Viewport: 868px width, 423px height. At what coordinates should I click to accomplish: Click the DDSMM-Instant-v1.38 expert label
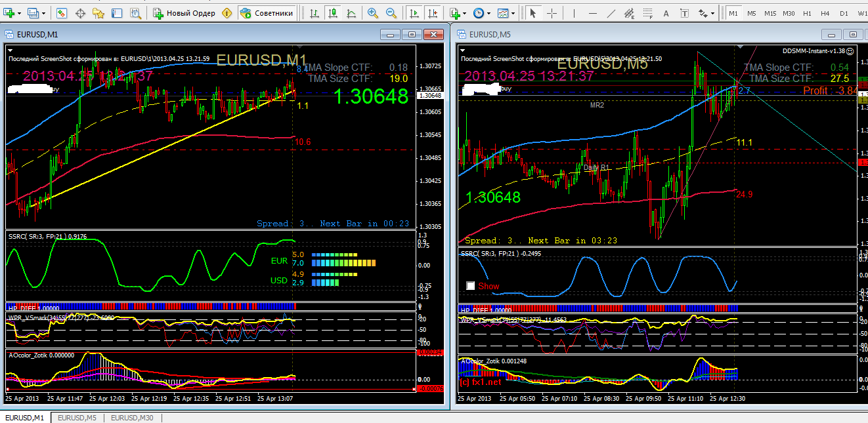818,50
